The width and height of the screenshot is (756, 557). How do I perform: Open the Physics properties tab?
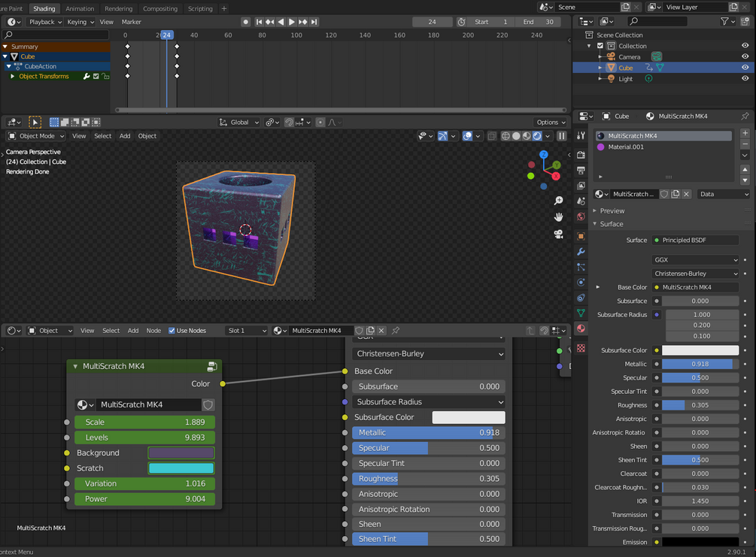click(x=581, y=283)
